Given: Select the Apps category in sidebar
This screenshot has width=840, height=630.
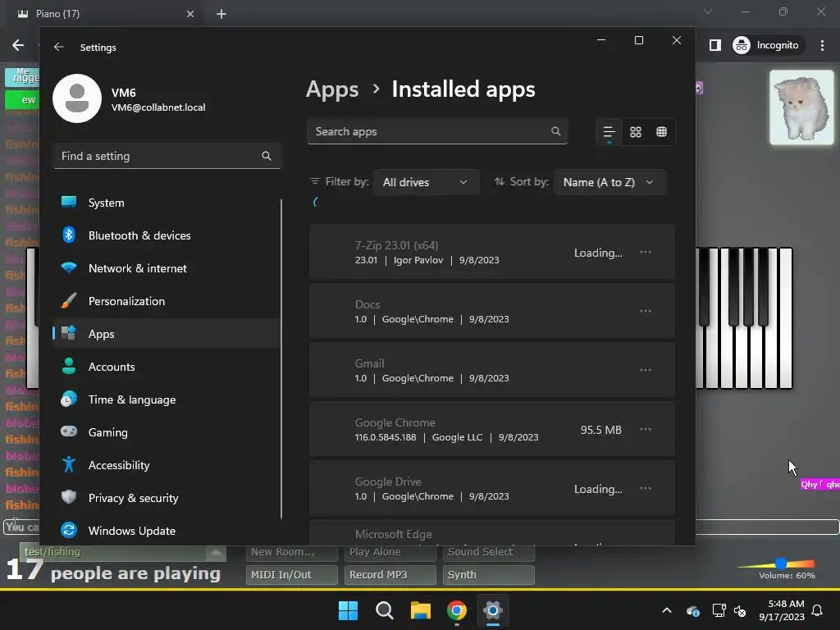Looking at the screenshot, I should pos(166,334).
